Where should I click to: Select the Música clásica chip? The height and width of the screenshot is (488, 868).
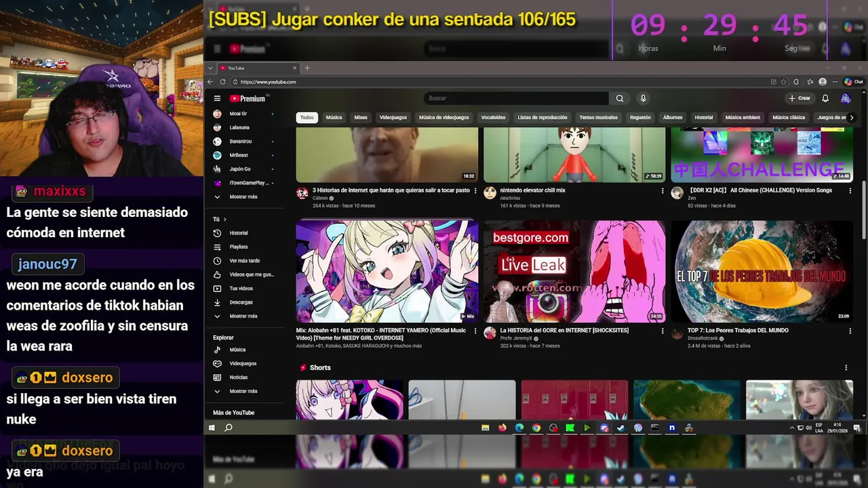point(789,117)
